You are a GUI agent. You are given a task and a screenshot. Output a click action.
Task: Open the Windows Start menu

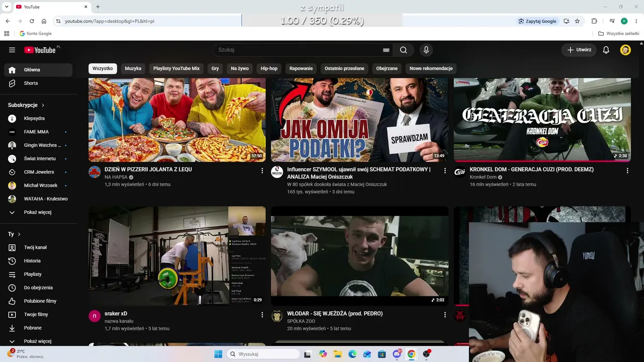click(x=218, y=354)
